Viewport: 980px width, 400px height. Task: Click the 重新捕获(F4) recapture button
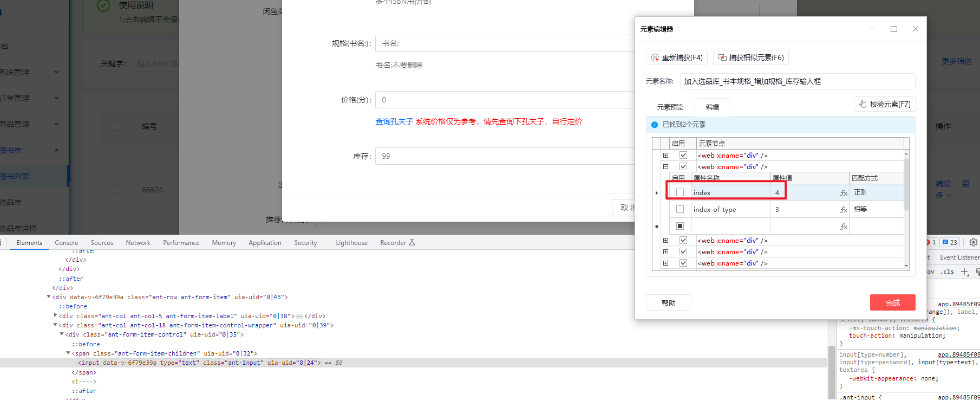[677, 57]
